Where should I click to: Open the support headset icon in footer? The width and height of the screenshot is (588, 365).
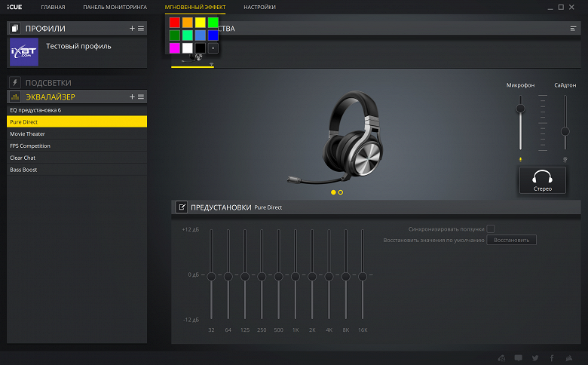(x=502, y=358)
